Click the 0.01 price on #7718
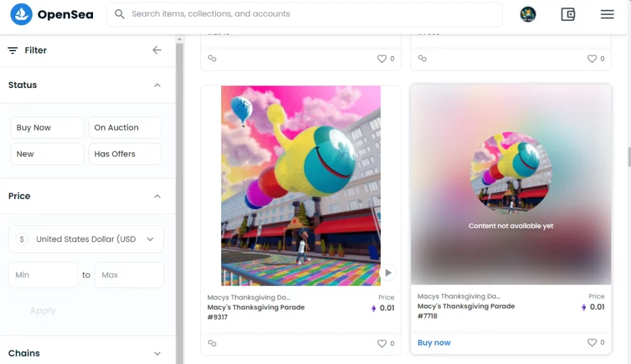 pyautogui.click(x=596, y=307)
